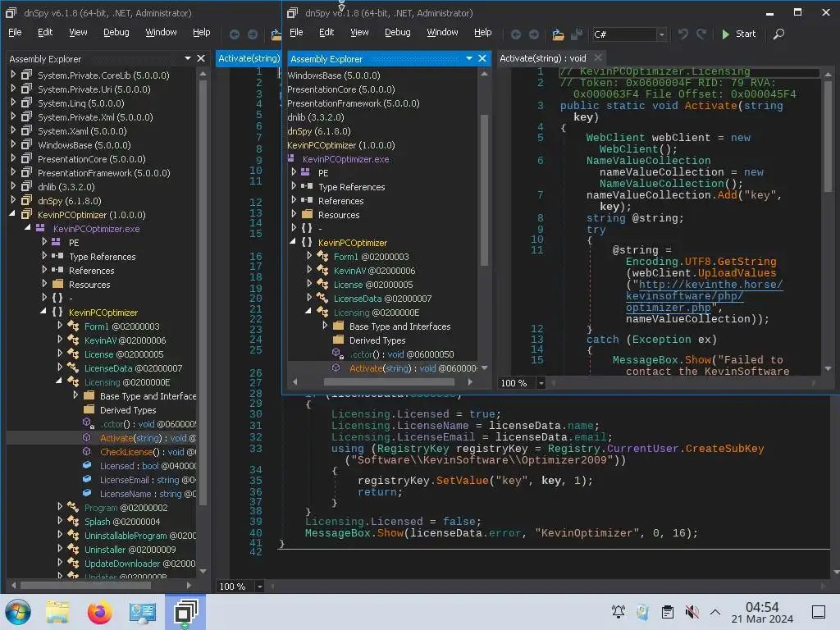The image size is (840, 630).
Task: Open the kevinthe.horse URL link in code
Action: pyautogui.click(x=704, y=295)
